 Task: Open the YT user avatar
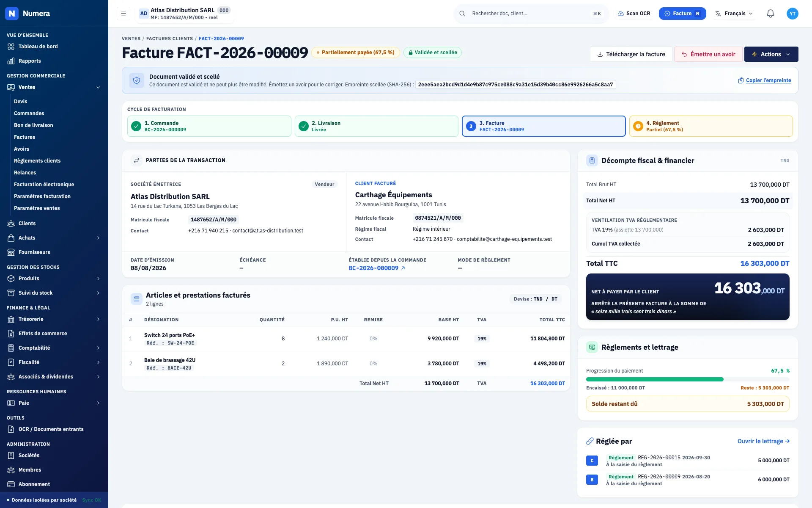pos(793,14)
